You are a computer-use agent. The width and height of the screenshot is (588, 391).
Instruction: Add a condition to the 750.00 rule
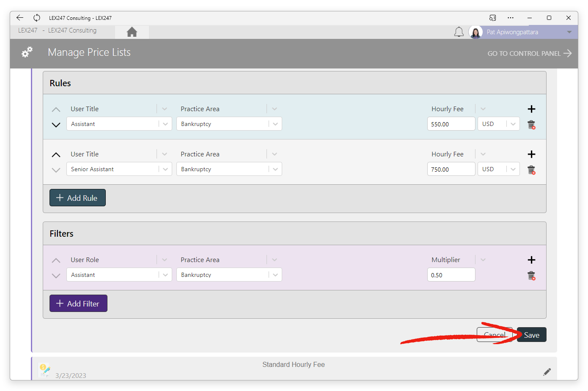532,154
